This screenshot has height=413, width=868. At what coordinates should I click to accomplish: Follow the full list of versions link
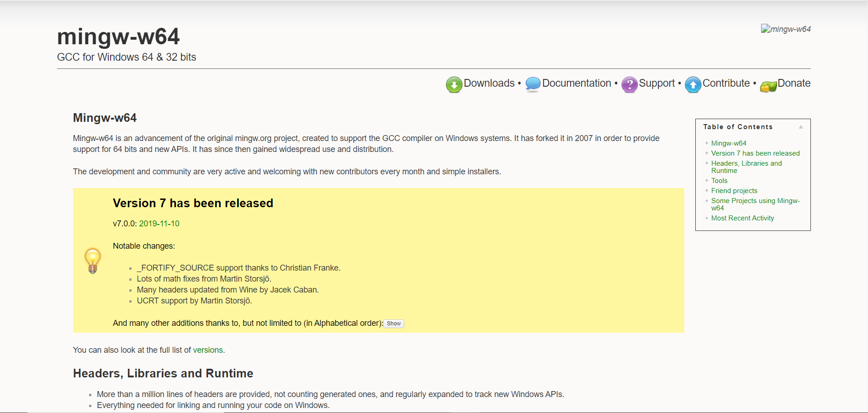tap(208, 350)
